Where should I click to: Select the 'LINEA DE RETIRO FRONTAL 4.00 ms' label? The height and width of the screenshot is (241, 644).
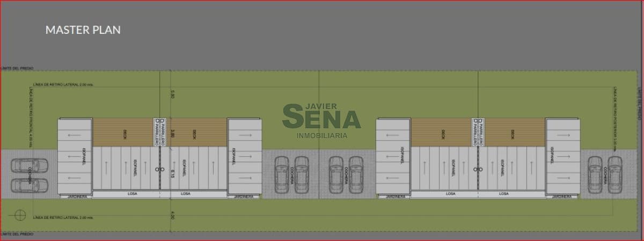[31, 118]
